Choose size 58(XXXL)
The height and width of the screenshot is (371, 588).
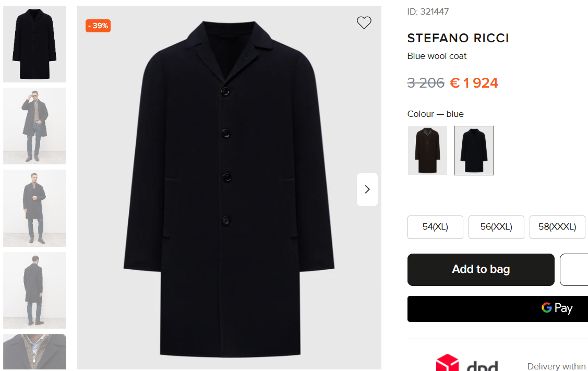click(x=557, y=227)
